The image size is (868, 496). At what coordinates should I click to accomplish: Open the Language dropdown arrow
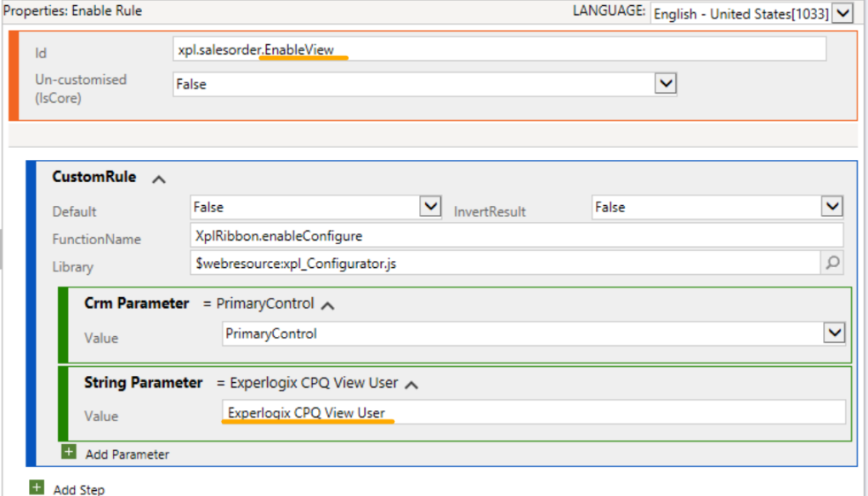click(843, 13)
